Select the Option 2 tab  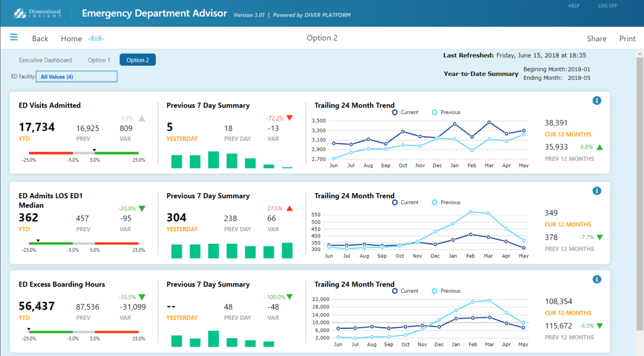pos(137,60)
